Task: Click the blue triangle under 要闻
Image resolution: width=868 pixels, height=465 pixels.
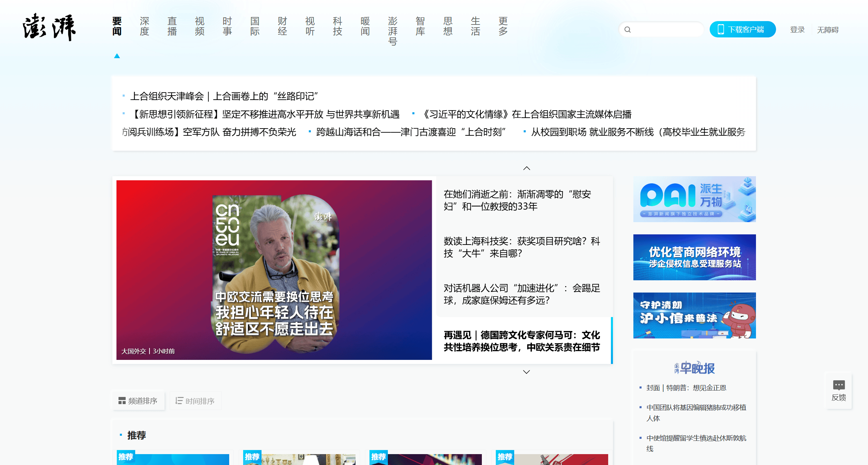Action: point(117,56)
